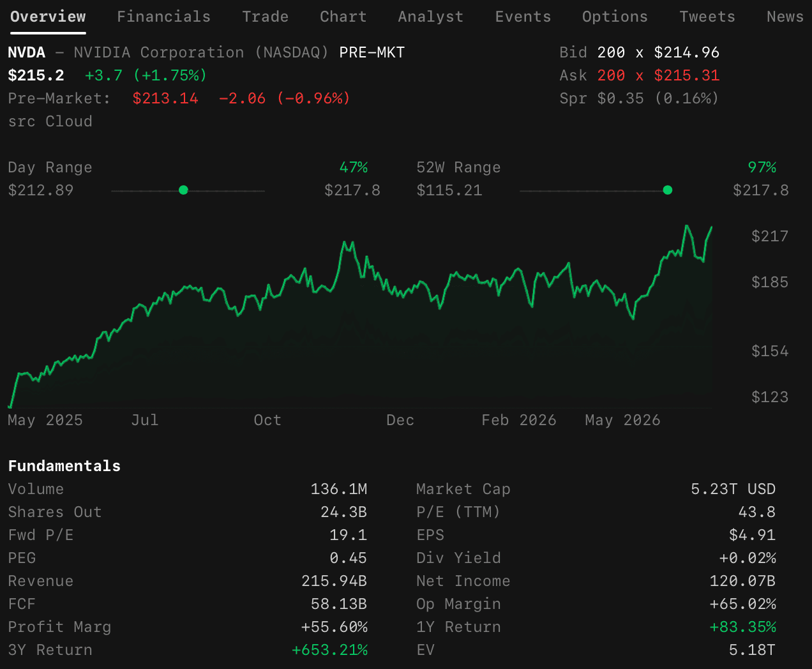Screen dimensions: 812x669
Task: Click the pre-market change -2.06 (-0.96%)
Action: tap(284, 98)
